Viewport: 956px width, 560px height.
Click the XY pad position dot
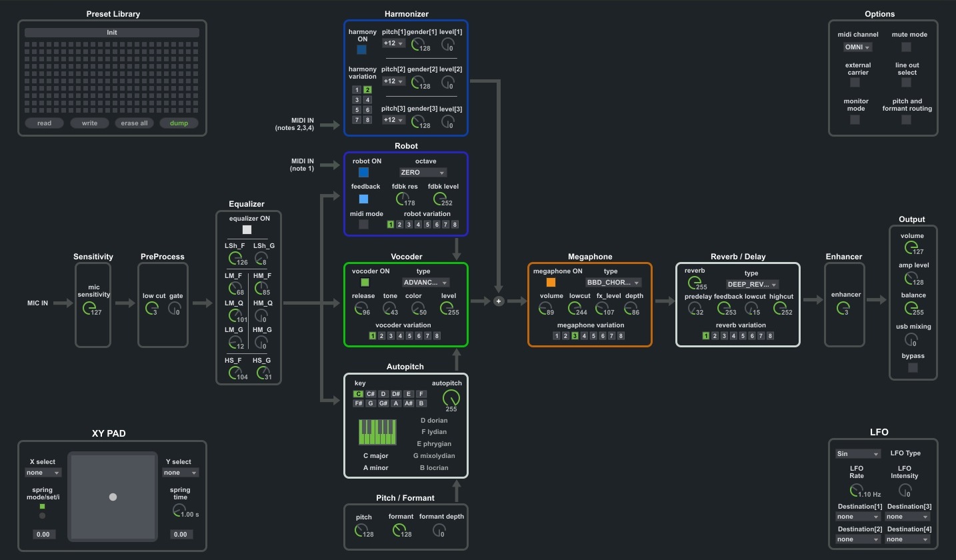[x=113, y=497]
